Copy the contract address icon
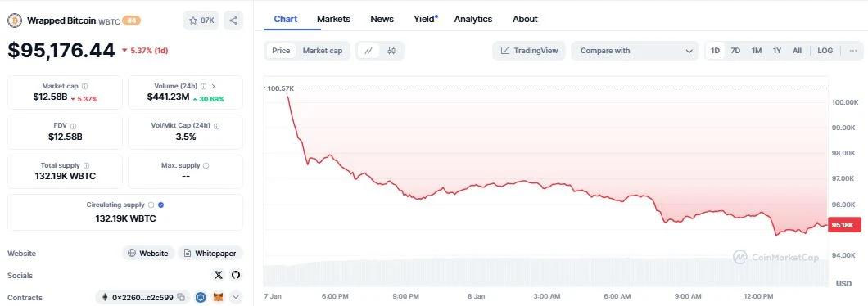Viewport: 868px width, 306px height. (x=181, y=297)
